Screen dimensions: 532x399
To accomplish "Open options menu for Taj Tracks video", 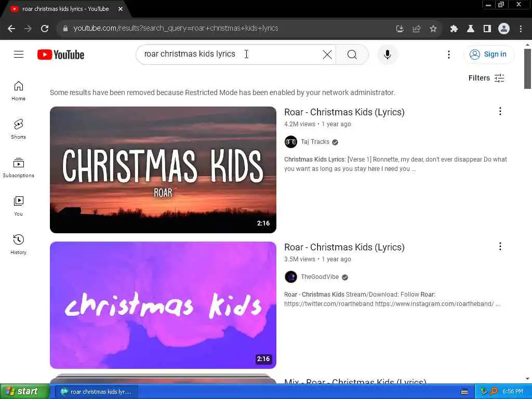I will point(500,111).
